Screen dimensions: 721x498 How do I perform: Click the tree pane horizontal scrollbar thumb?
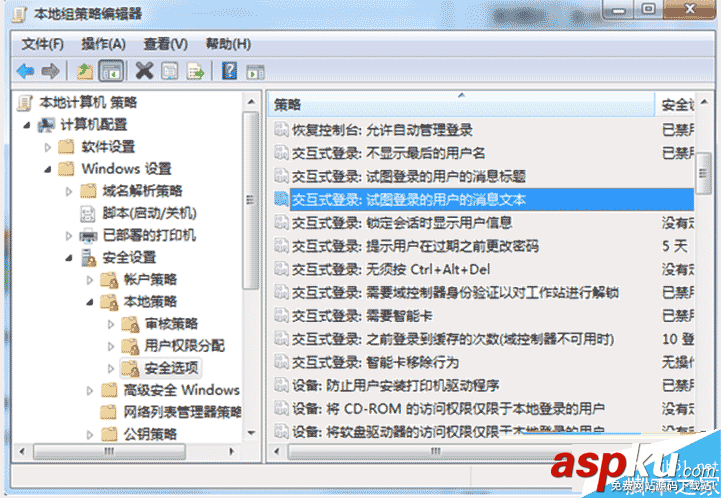tap(109, 451)
